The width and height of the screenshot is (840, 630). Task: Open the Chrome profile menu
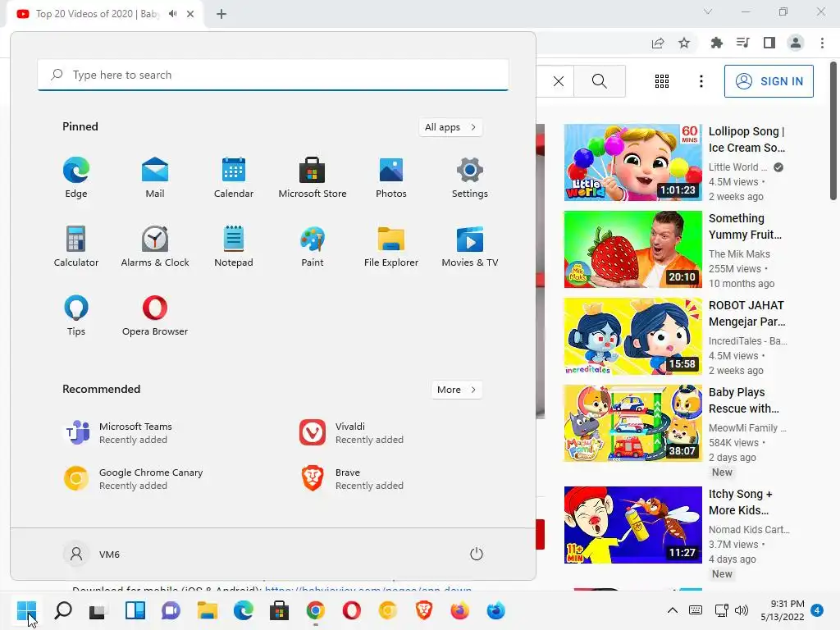tap(796, 43)
